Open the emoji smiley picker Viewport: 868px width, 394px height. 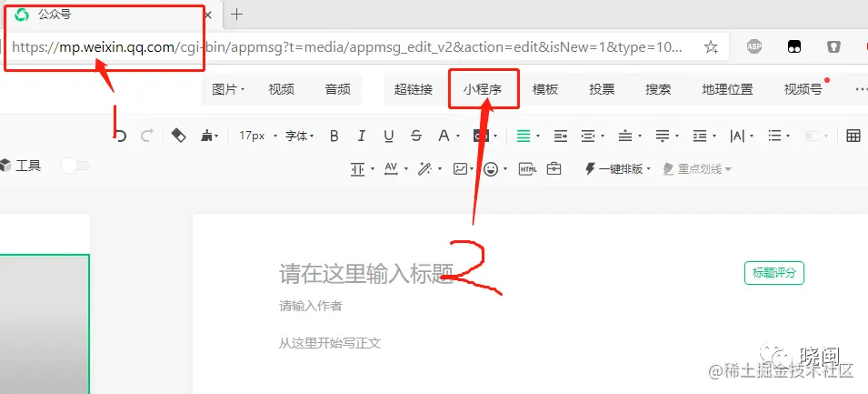[491, 169]
